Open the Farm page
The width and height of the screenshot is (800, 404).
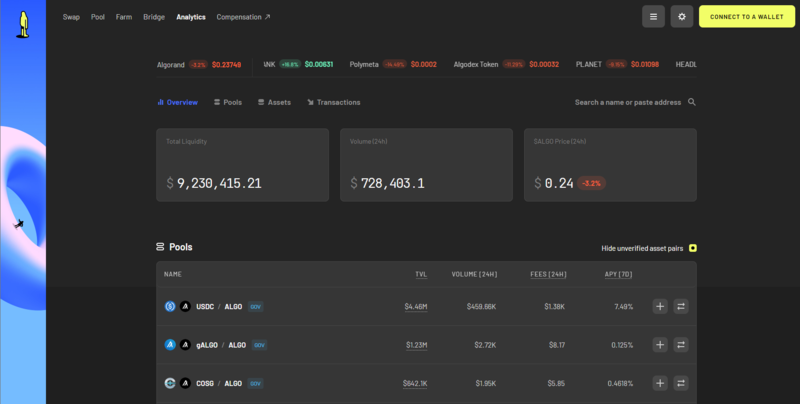(x=123, y=17)
